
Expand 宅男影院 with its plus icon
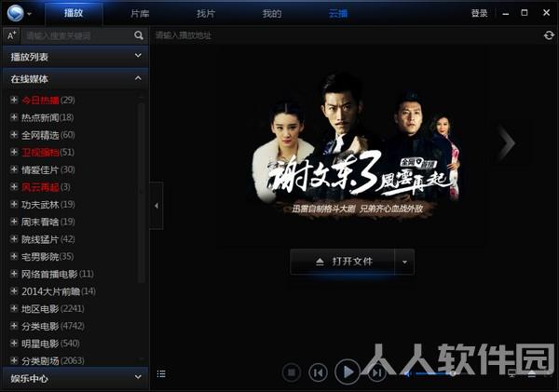14,256
